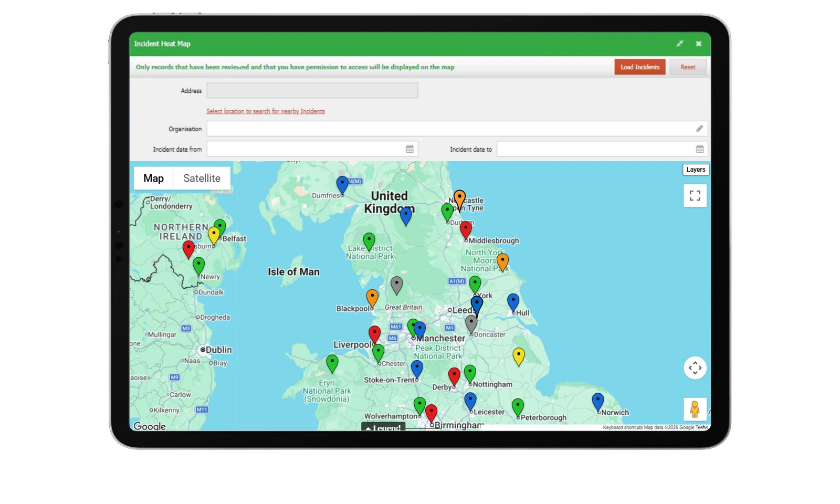Open Keyboard shortcuts link on map

tap(623, 428)
